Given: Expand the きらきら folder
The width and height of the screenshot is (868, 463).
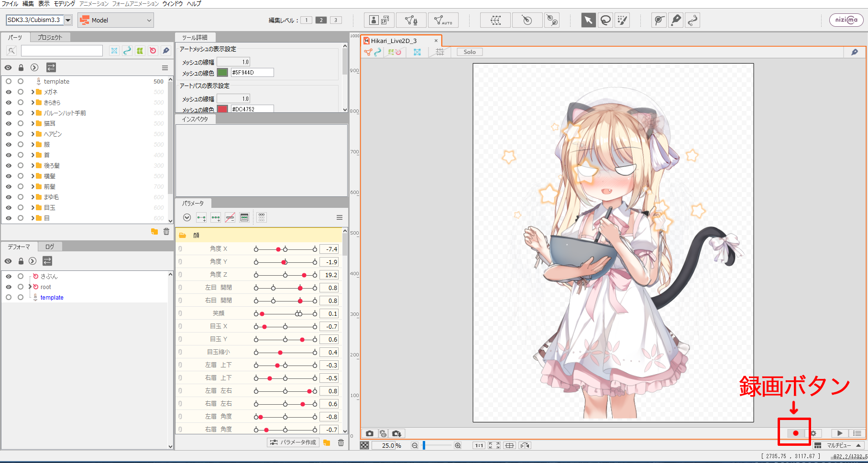Looking at the screenshot, I should click(x=33, y=102).
